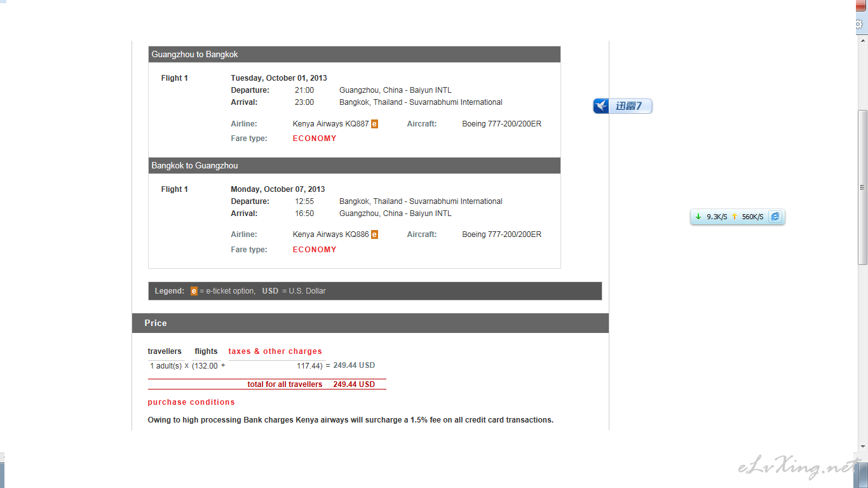Click the taxes & other charges link

(275, 351)
